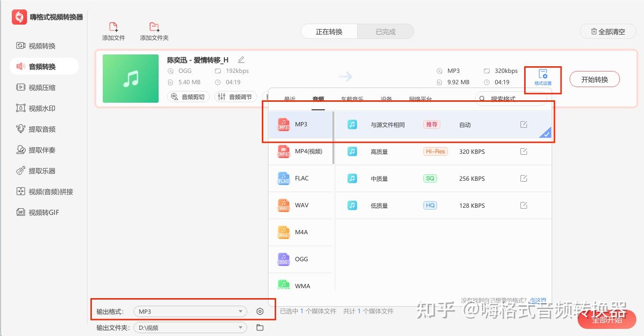
Task: Click the 音频调节 button
Action: 236,97
